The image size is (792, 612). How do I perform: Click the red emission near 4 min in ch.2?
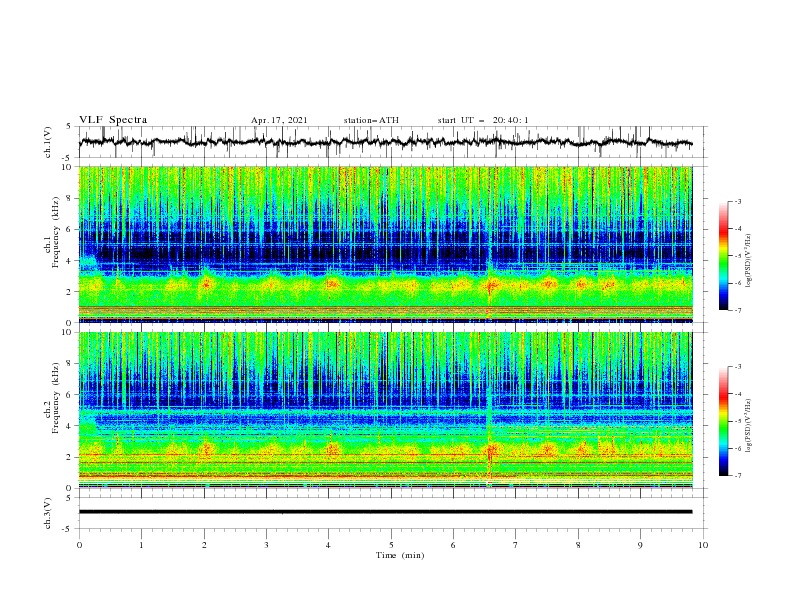pos(331,449)
